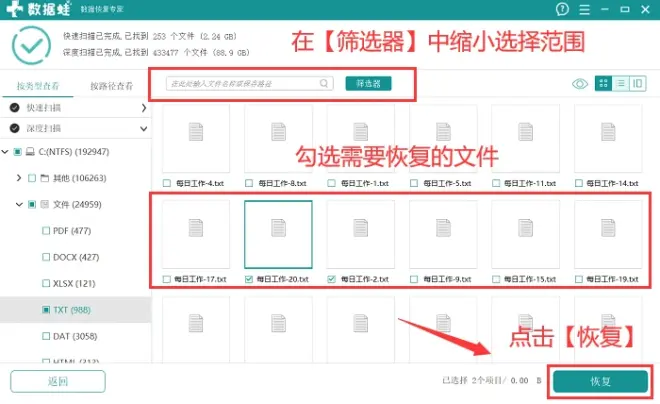The width and height of the screenshot is (660, 404).
Task: Click the 每日工作-15.txt file thumbnail
Action: tap(526, 234)
